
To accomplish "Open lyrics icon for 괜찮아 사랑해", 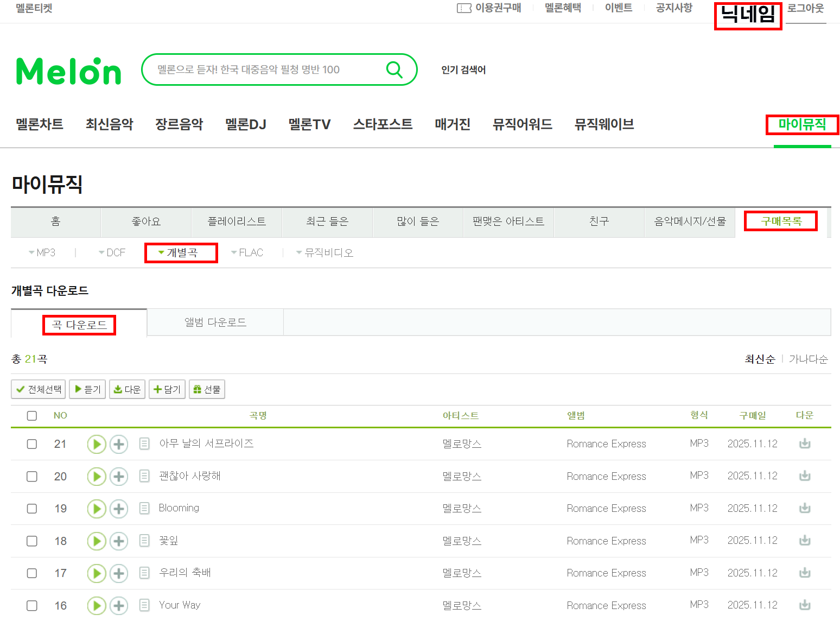I will (x=144, y=476).
